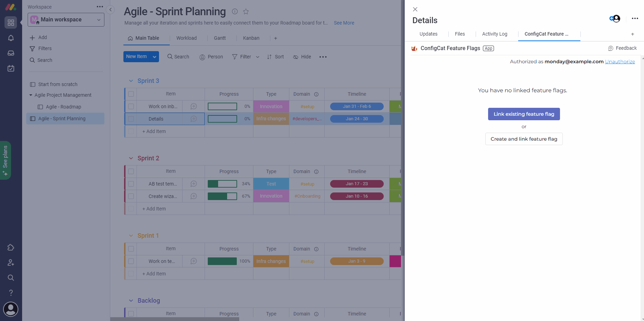
Task: Collapse the Sprint 3 group
Action: [131, 81]
